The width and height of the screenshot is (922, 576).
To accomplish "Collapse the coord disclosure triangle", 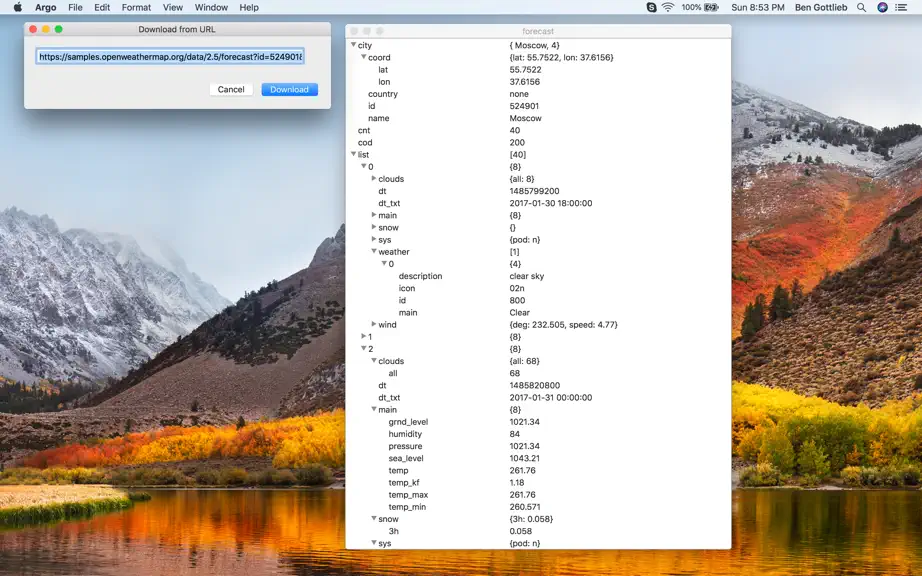I will (x=363, y=57).
